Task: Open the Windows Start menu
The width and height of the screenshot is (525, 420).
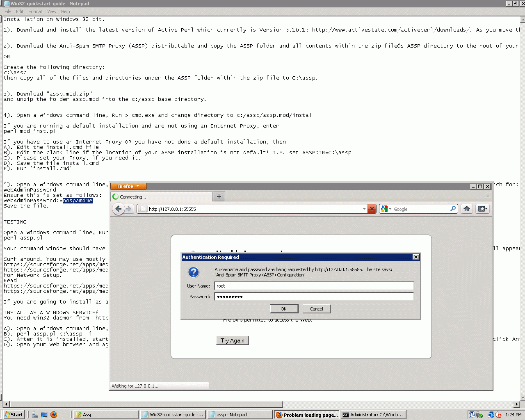Action: click(x=14, y=415)
